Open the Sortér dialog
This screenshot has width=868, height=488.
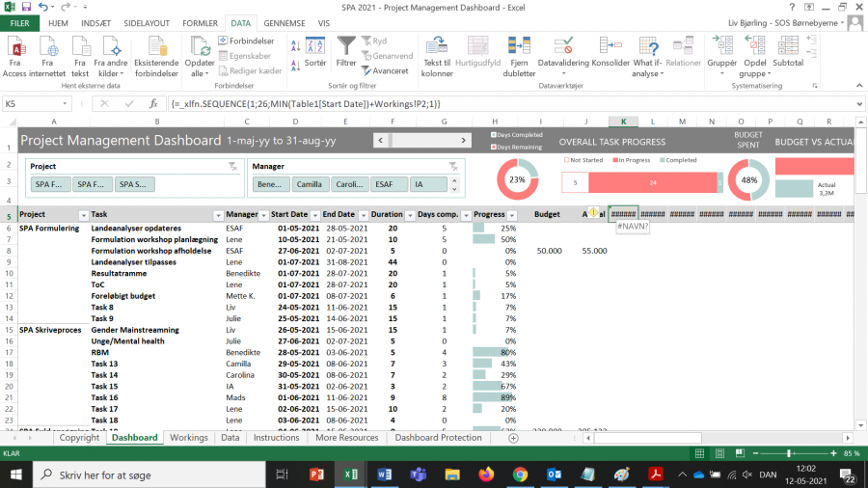(x=315, y=53)
